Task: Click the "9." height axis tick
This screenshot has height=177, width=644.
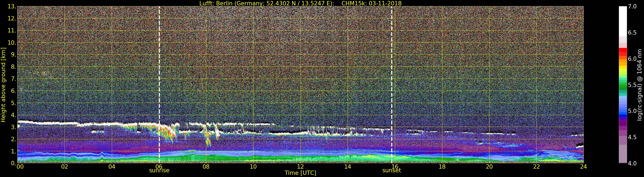Action: click(13, 55)
